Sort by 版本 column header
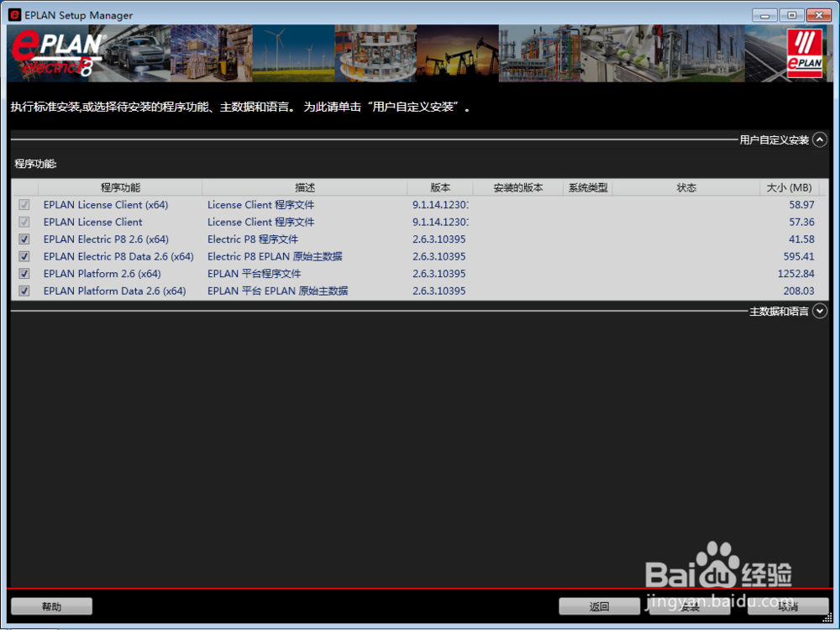 [440, 187]
